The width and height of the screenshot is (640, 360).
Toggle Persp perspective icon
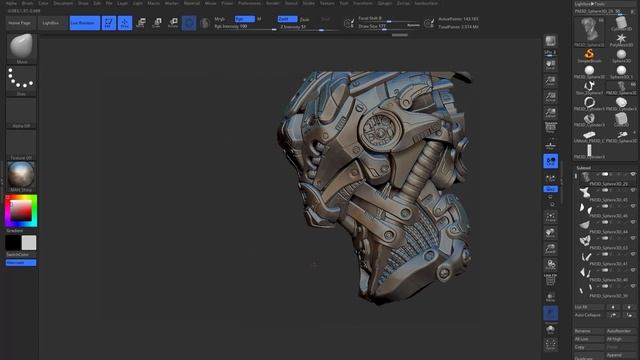point(550,128)
